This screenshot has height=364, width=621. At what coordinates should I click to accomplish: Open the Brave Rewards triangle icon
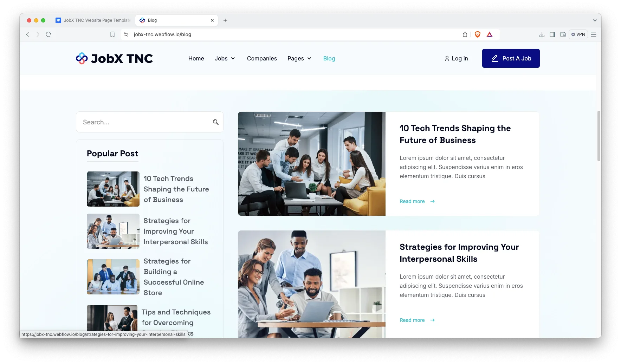pos(489,34)
